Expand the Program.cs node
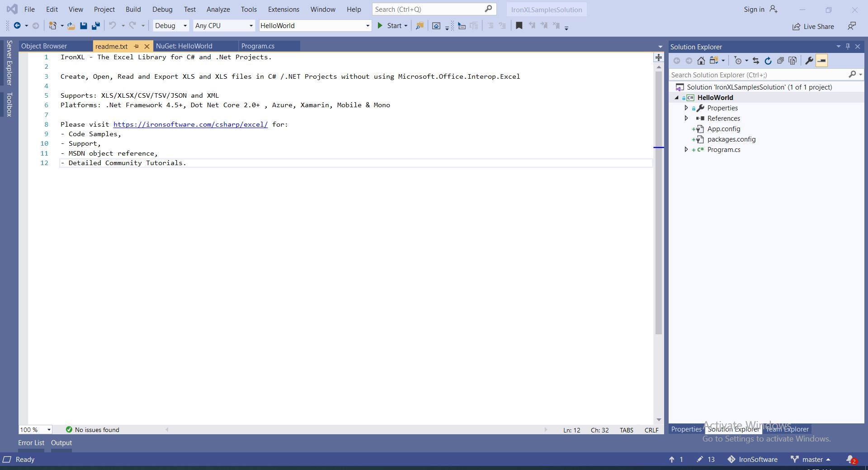 point(686,150)
